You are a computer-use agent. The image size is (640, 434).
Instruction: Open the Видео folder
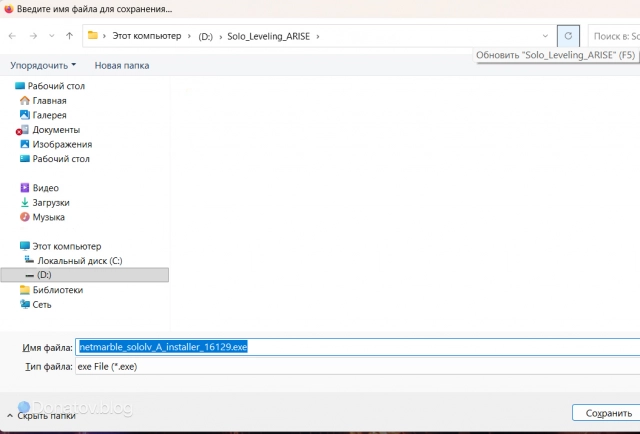click(45, 187)
